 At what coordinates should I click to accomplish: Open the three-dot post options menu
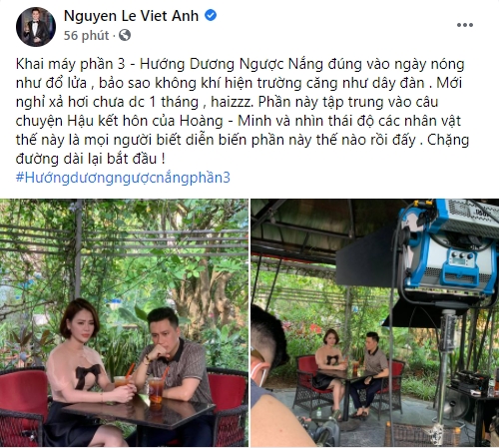point(465,25)
